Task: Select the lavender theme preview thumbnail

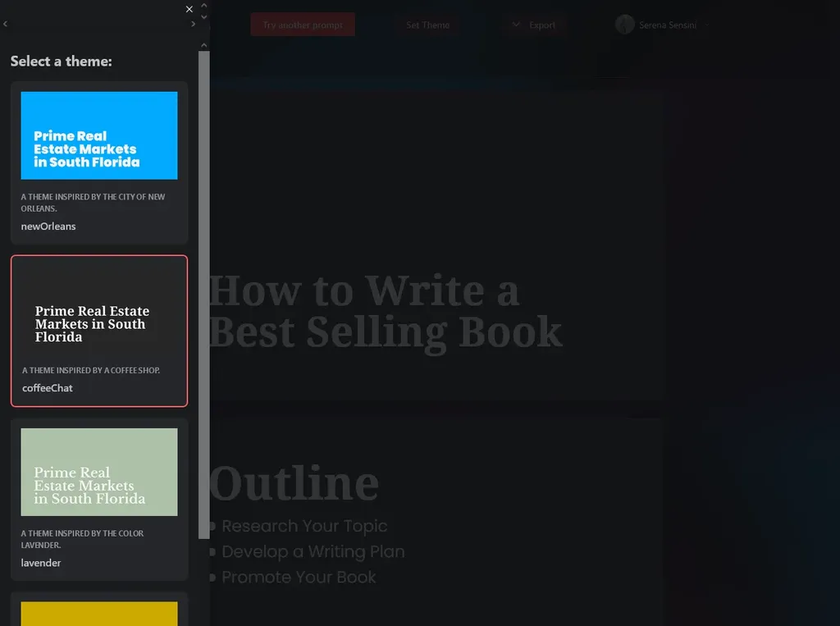Action: pyautogui.click(x=99, y=473)
